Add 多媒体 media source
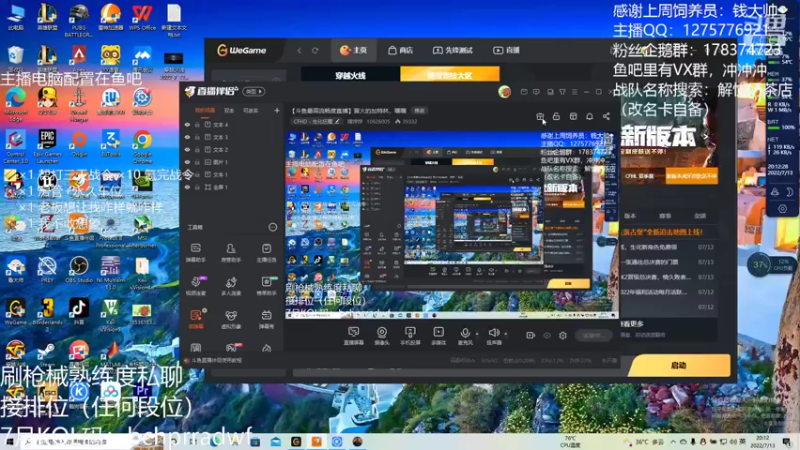The height and width of the screenshot is (450, 800). tap(438, 336)
